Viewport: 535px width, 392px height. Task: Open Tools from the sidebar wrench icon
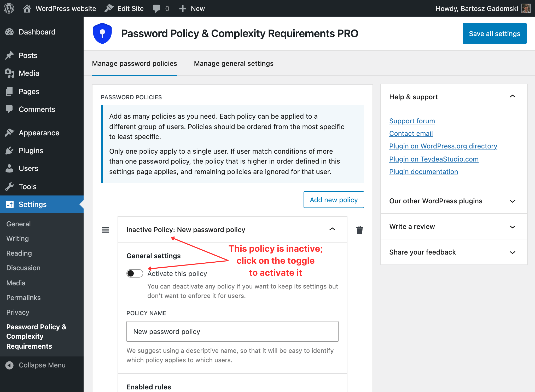pyautogui.click(x=9, y=187)
